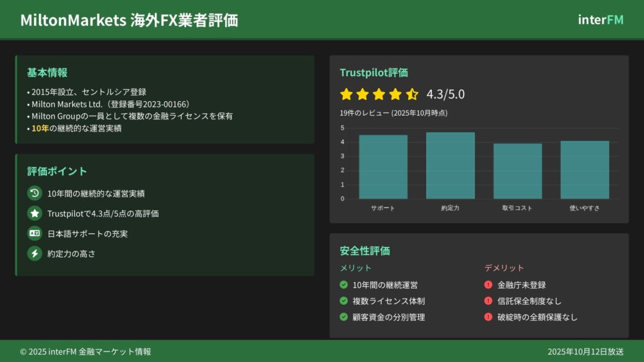Click the red warning icon beside 破綻時の全額保護なし
The height and width of the screenshot is (362, 644).
(x=488, y=317)
